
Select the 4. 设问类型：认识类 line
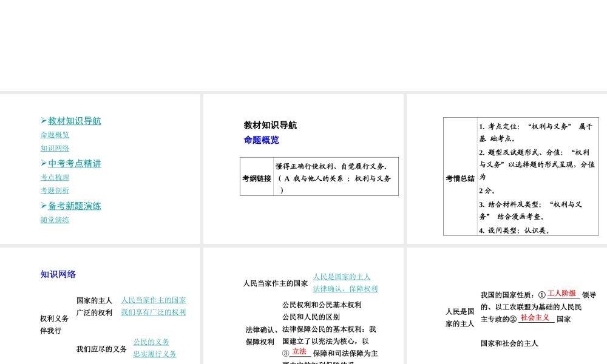514,231
